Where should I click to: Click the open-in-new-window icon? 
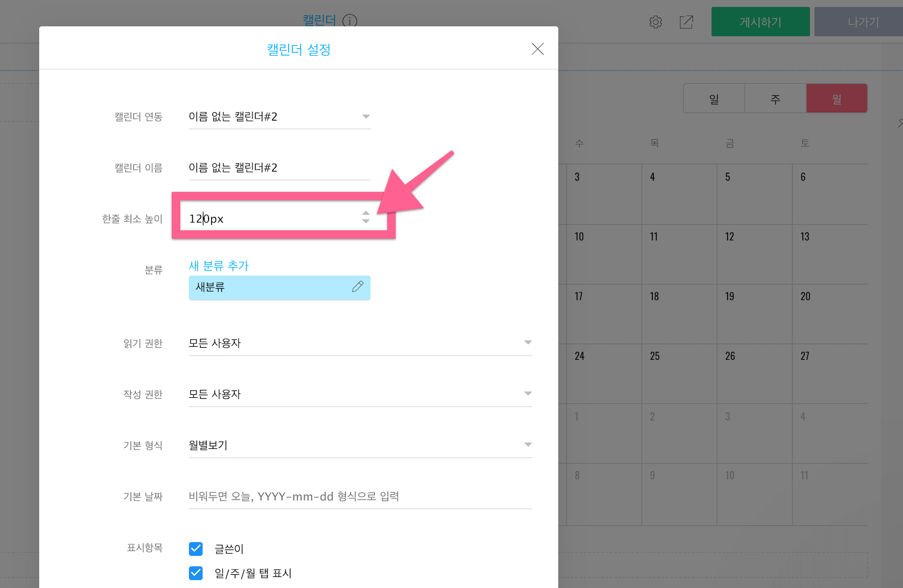[x=686, y=22]
